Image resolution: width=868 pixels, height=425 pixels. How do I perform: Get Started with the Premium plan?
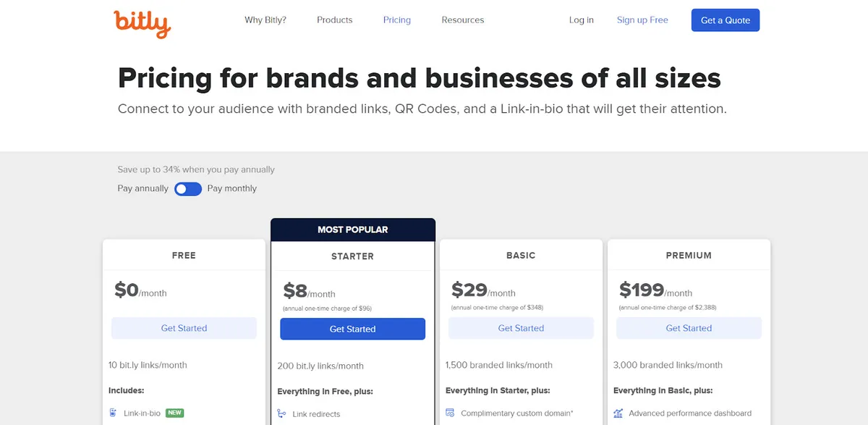click(689, 328)
